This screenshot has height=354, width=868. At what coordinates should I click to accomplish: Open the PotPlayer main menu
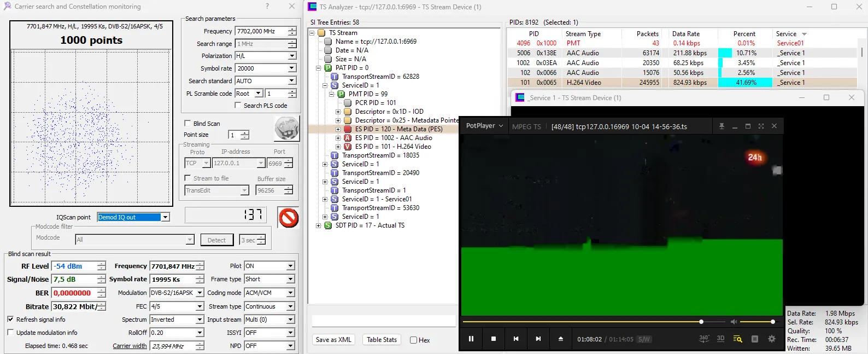484,126
